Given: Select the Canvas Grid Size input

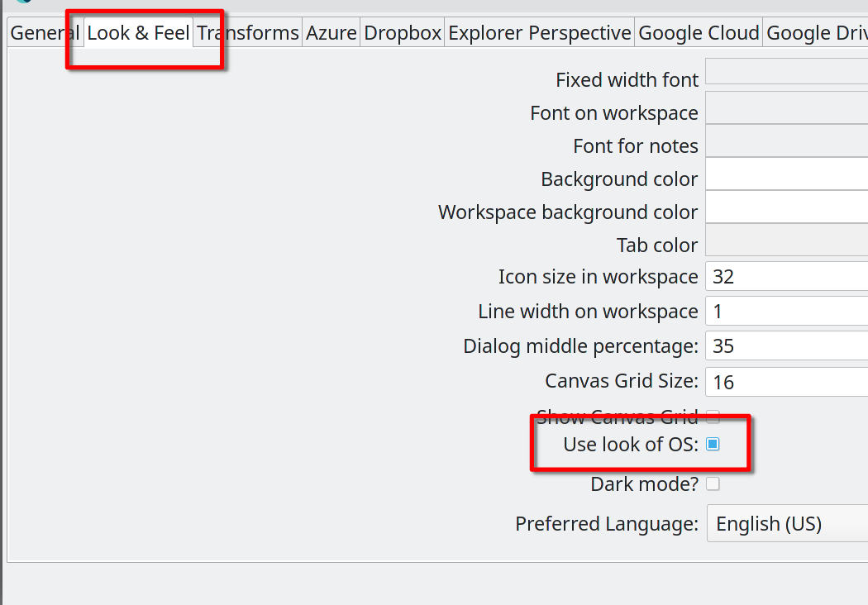Looking at the screenshot, I should (x=787, y=382).
